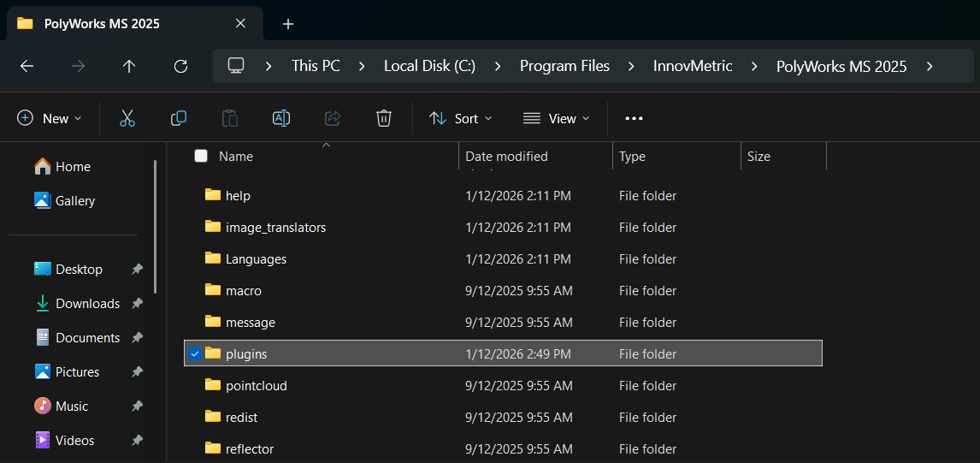Open Desktop in quick access
The width and height of the screenshot is (980, 463).
point(68,269)
